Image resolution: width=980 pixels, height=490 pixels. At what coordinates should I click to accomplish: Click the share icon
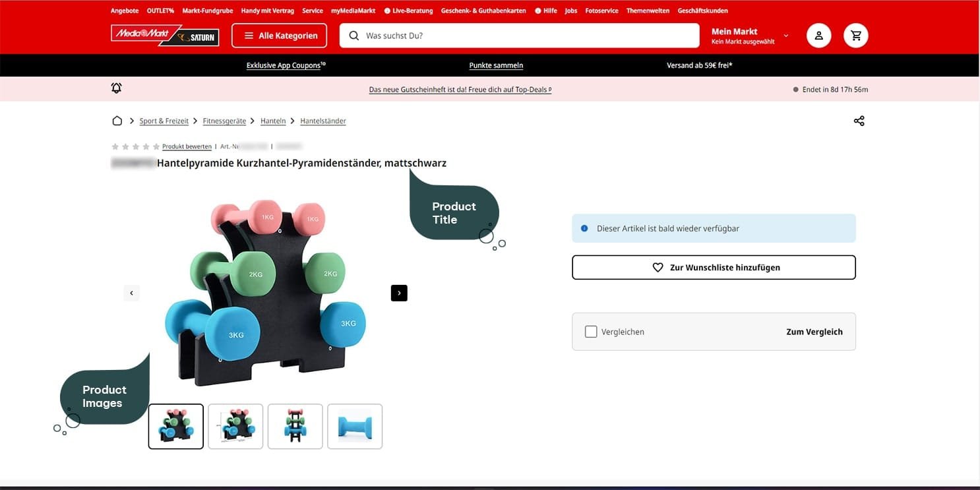tap(859, 121)
